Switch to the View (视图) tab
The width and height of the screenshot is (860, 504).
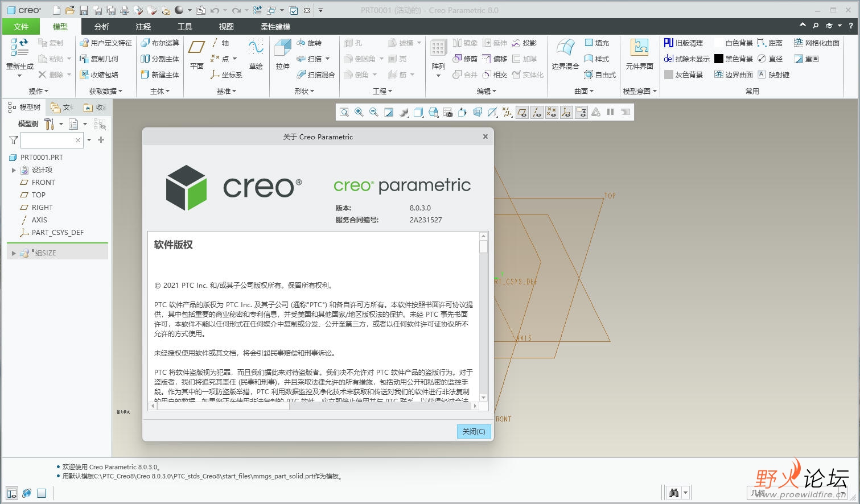(227, 26)
